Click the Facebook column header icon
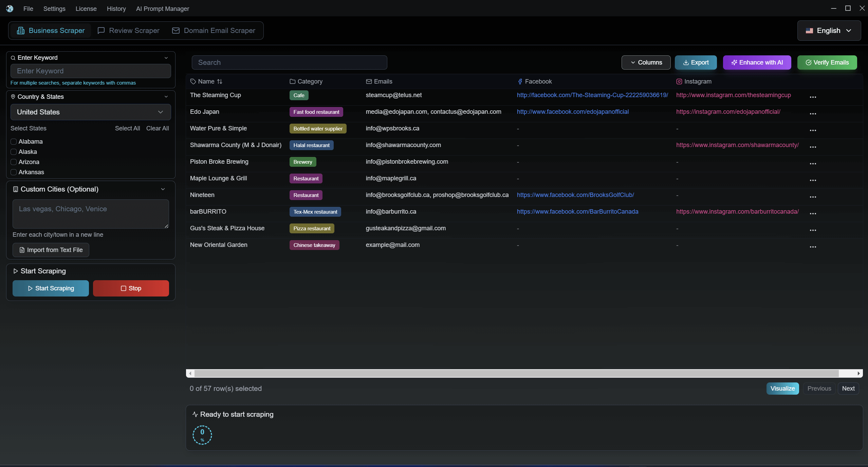The image size is (868, 467). [520, 82]
